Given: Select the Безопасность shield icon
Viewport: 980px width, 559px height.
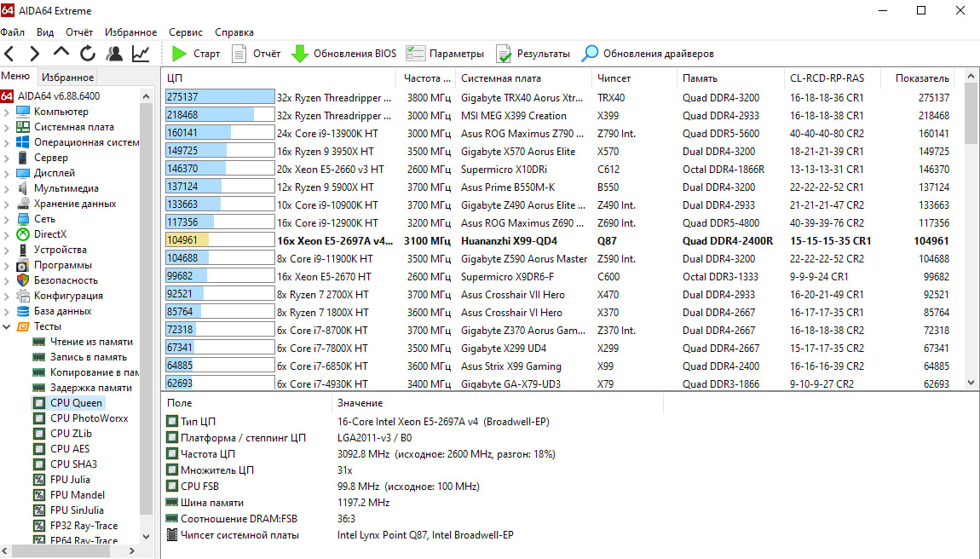Looking at the screenshot, I should pyautogui.click(x=23, y=280).
